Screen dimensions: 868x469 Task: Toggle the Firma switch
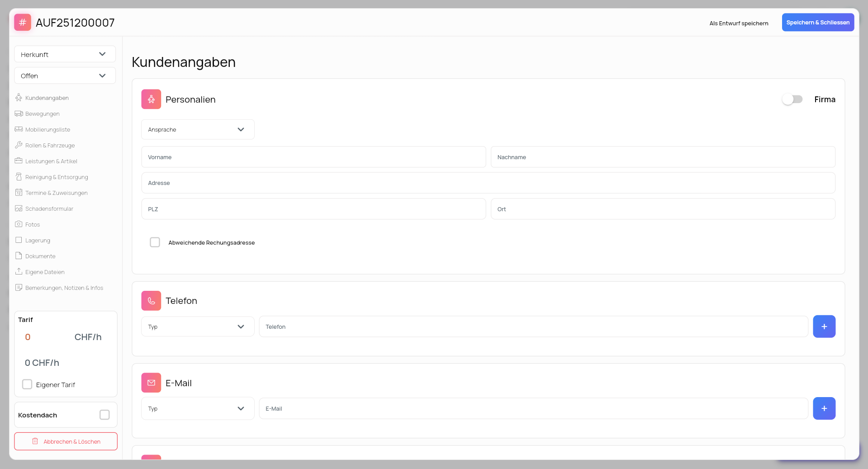(792, 99)
